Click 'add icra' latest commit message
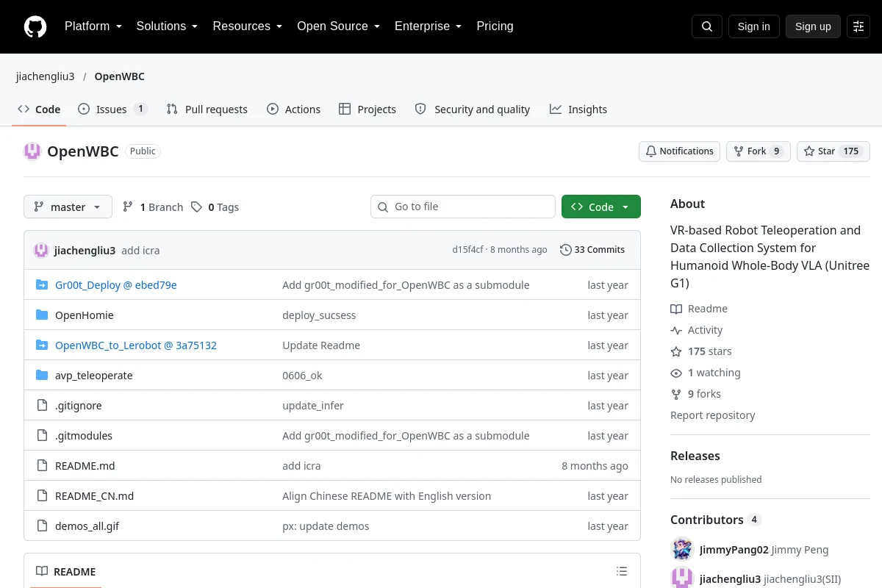This screenshot has height=588, width=882. [140, 250]
